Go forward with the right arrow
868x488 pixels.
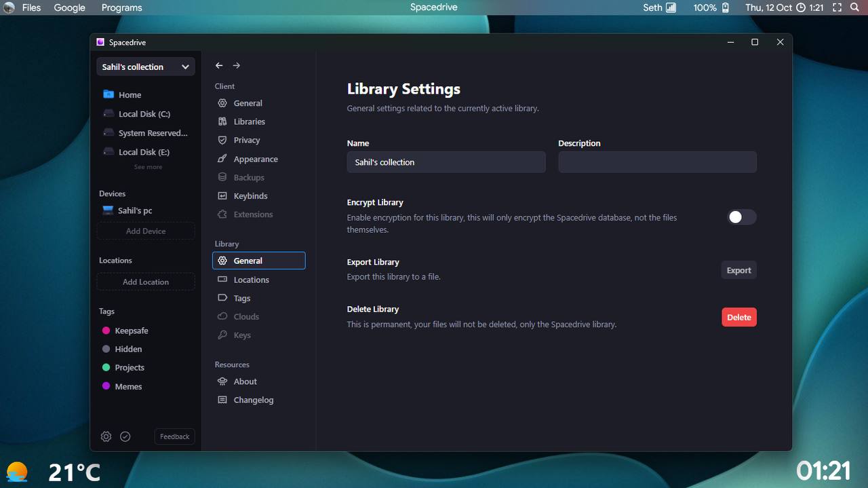tap(236, 66)
